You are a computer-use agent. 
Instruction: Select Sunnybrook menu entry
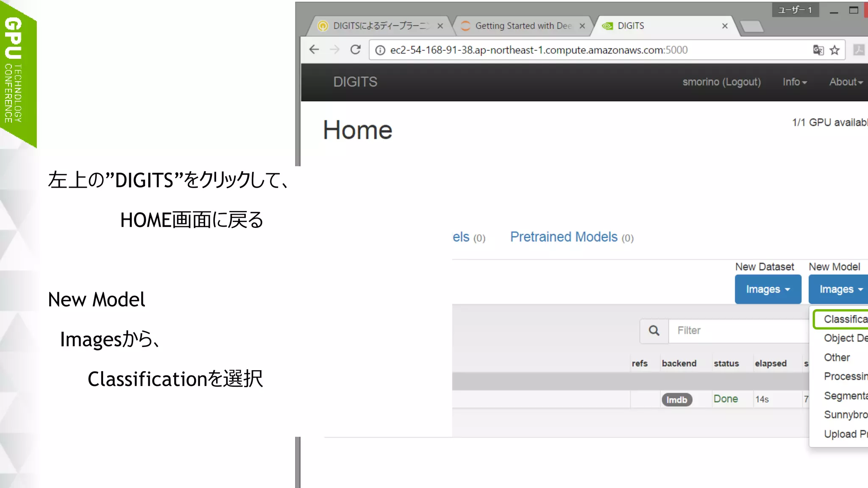(x=846, y=414)
